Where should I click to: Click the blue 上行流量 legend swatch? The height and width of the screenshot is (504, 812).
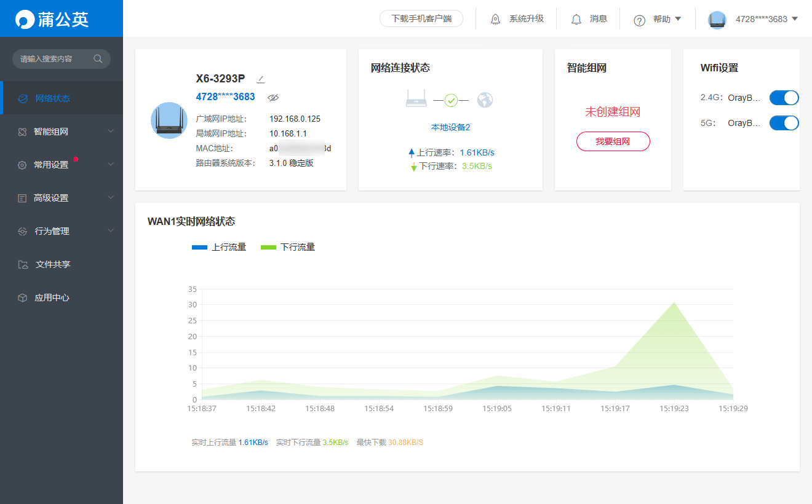(x=198, y=246)
